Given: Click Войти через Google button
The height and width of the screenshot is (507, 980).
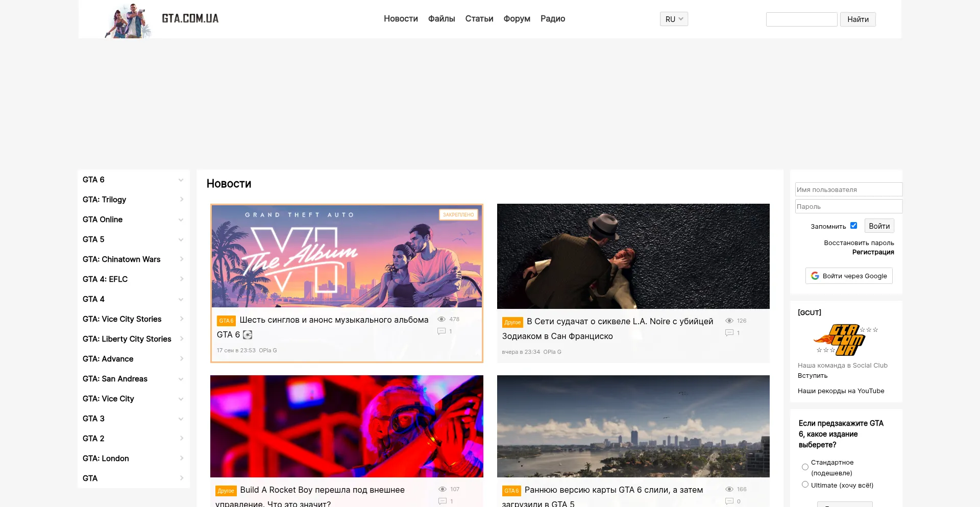Looking at the screenshot, I should pos(849,276).
